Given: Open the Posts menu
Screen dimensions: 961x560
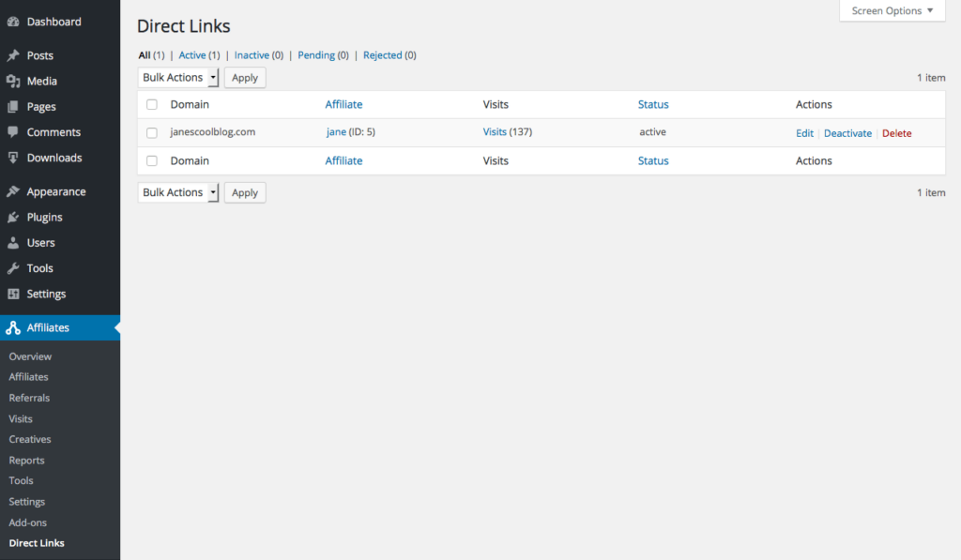Looking at the screenshot, I should (x=39, y=55).
